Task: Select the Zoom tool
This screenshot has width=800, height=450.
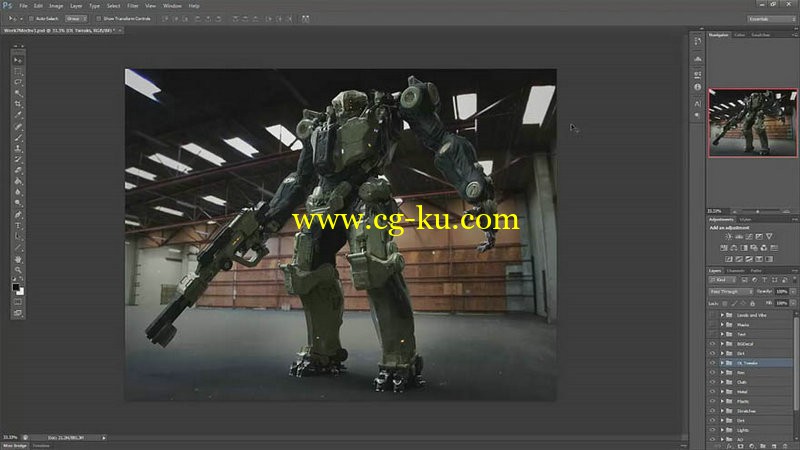Action: (x=18, y=270)
